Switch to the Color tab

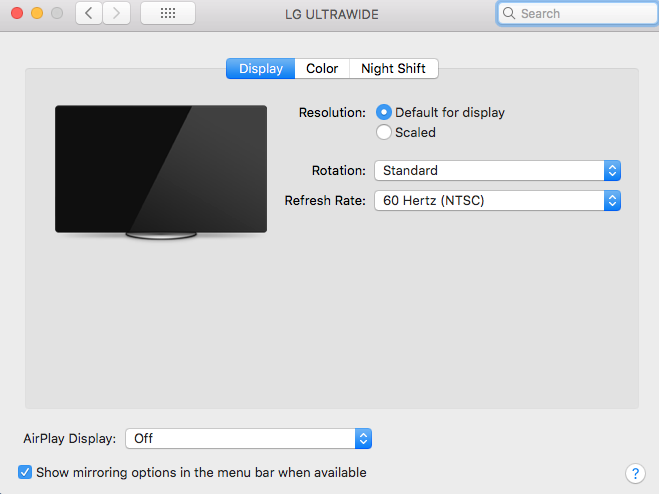point(322,69)
